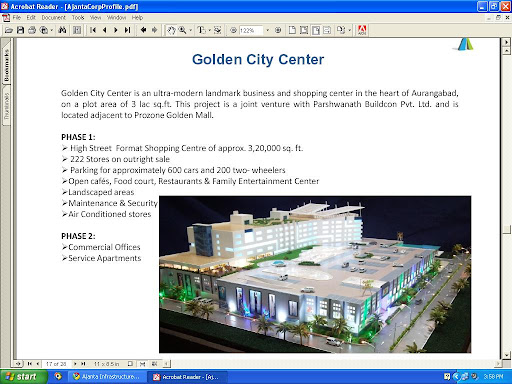The width and height of the screenshot is (512, 384).
Task: Expand the Rotate View dropdown arrow
Action: tap(349, 30)
